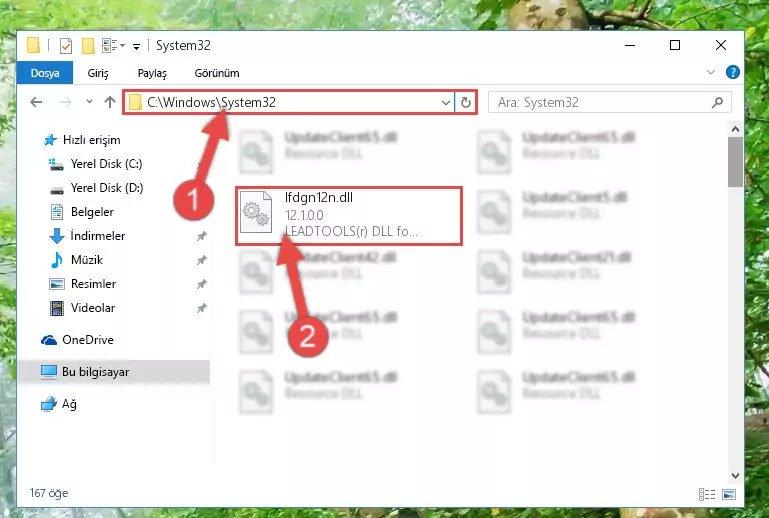Click the vertical scrollbar thumb
Viewport: 769px width, 518px height.
pos(735,162)
